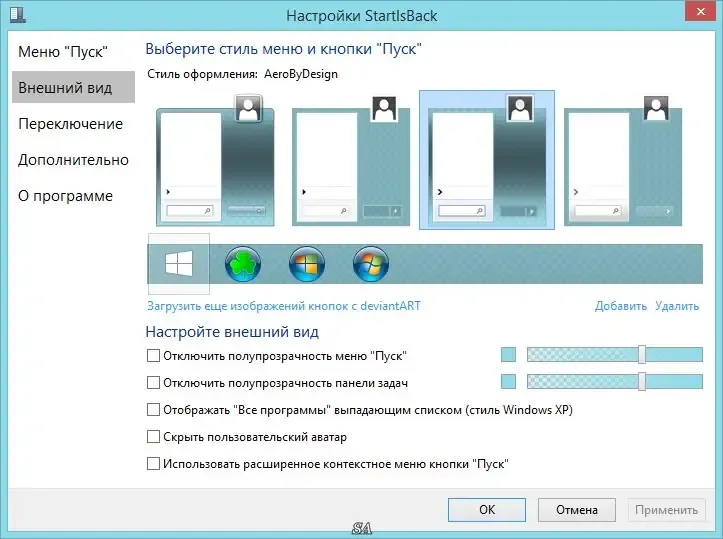Click the OK button
Screen dimensions: 723x539
coord(487,509)
